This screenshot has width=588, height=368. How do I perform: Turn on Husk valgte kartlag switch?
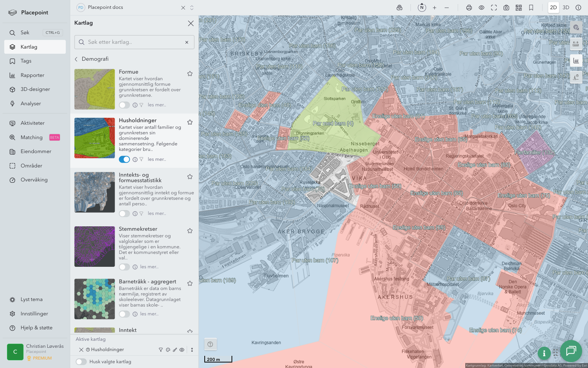pos(81,362)
